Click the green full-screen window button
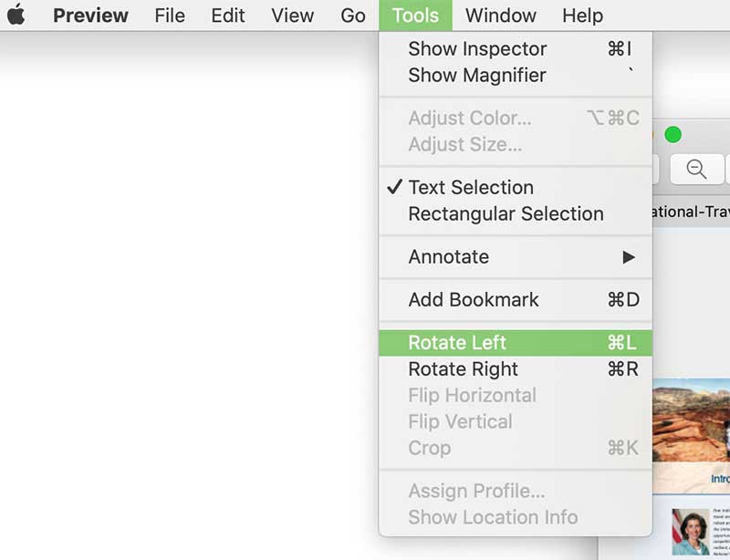730x560 pixels. pos(673,135)
